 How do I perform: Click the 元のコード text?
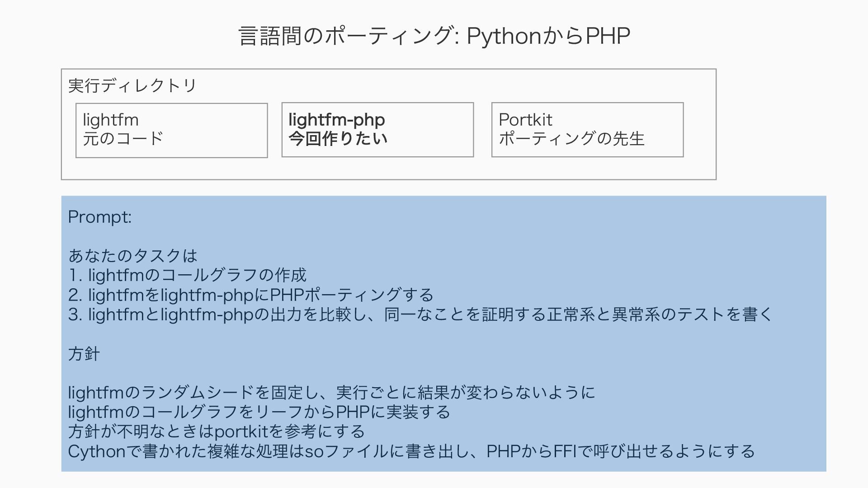click(x=123, y=138)
